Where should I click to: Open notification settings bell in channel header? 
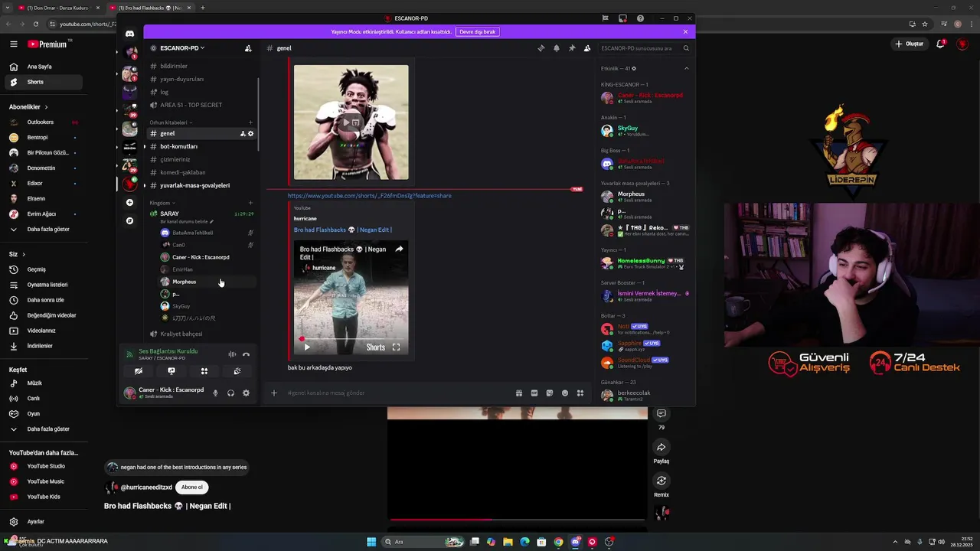pos(557,48)
